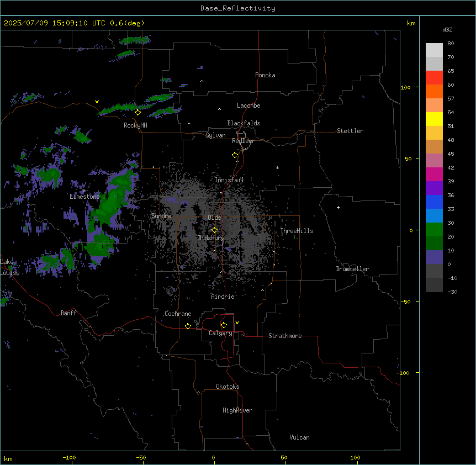Click the white plus marker west of Drumheller
Viewport: 476px width, 465px height.
tap(338, 207)
